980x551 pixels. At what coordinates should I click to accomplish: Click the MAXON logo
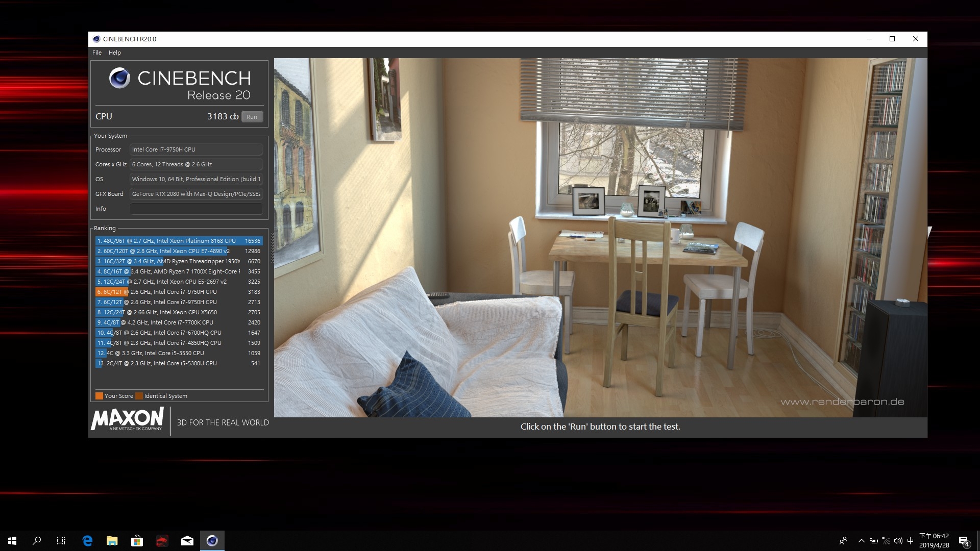[x=127, y=419]
